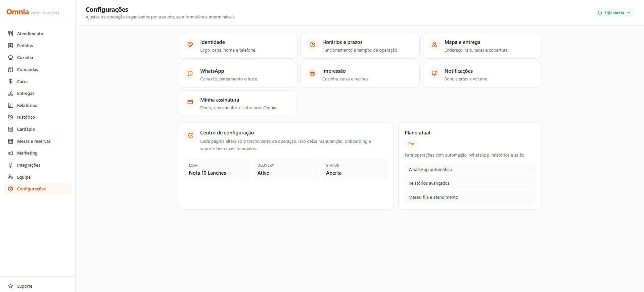This screenshot has width=644, height=292.
Task: Select Comandas in the sidebar
Action: coord(38,69)
